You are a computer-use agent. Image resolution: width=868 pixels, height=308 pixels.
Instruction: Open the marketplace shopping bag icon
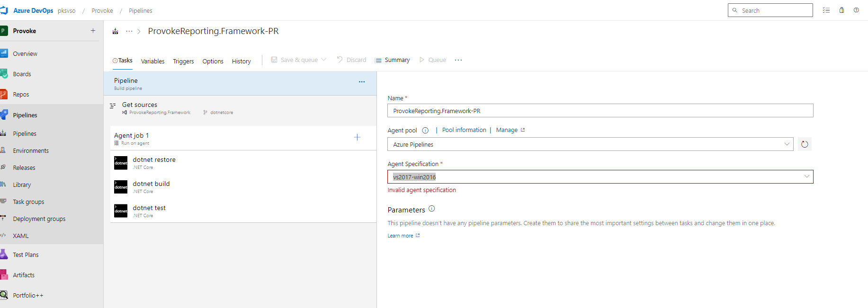coord(841,10)
